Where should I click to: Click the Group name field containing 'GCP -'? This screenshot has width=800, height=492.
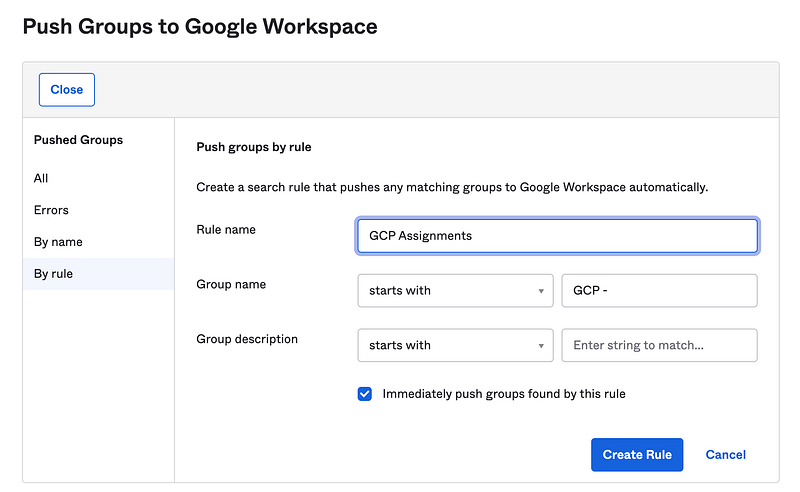click(659, 291)
